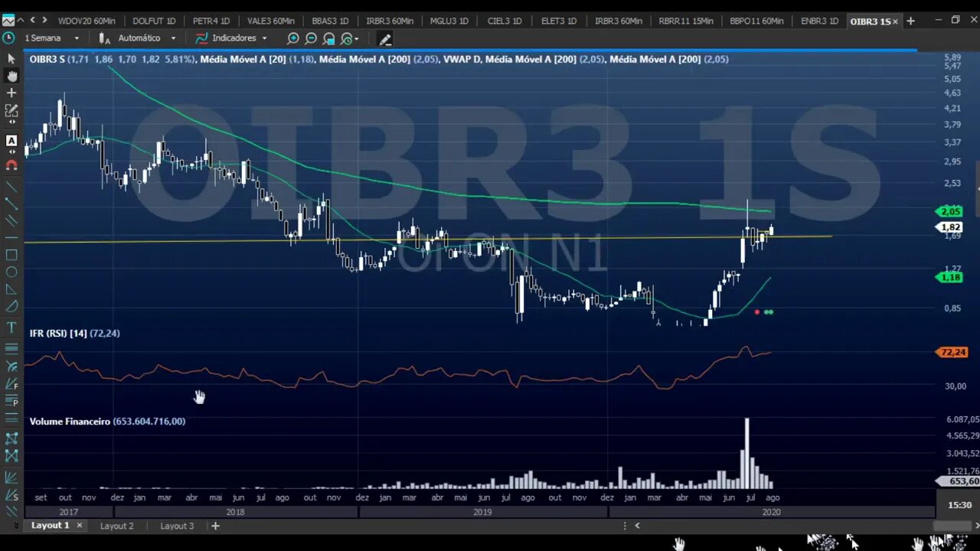Viewport: 980px width, 551px height.
Task: Click the chart window icon at top-left
Action: (8, 21)
